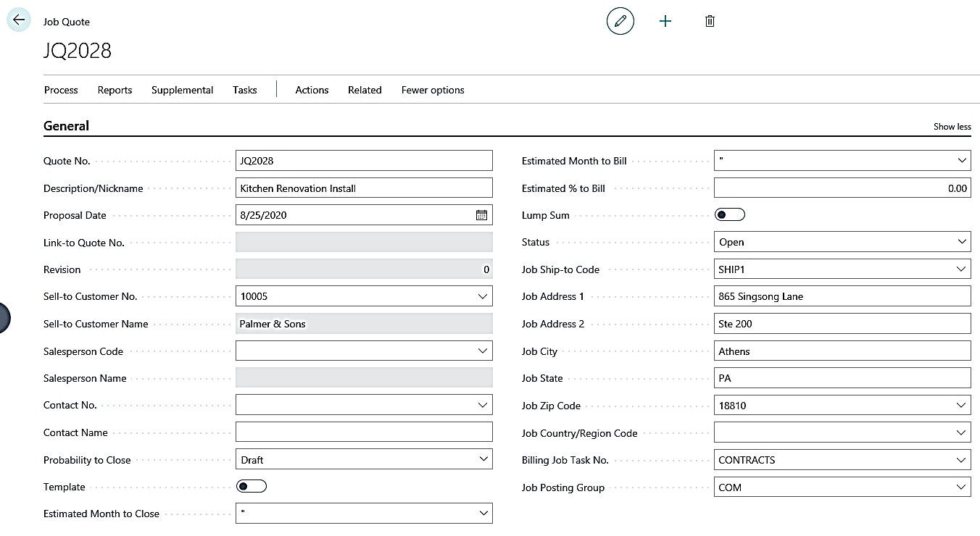Open the Job Posting Group dropdown
The height and width of the screenshot is (536, 980).
[x=961, y=487]
